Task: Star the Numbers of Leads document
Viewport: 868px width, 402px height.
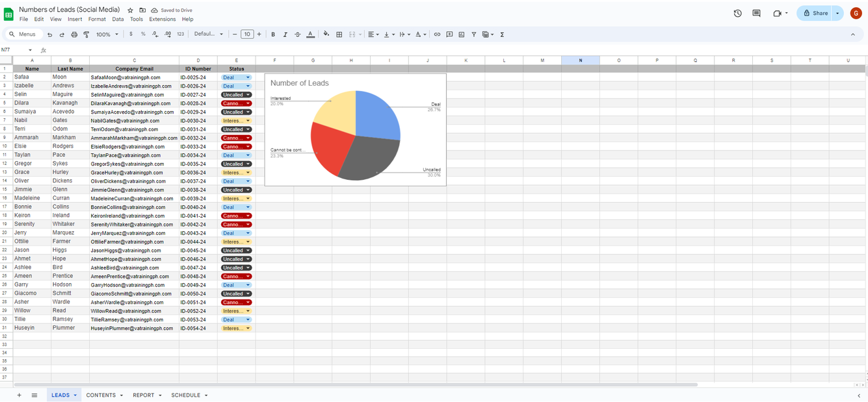Action: tap(131, 10)
